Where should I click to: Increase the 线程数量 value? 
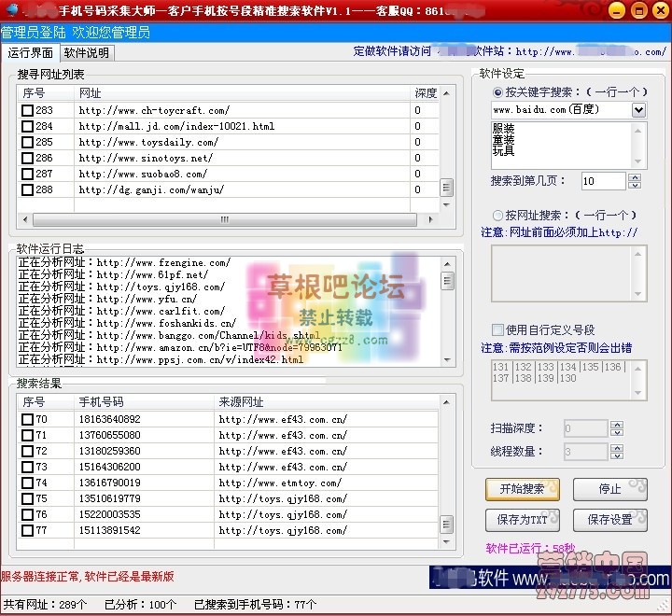[617, 447]
